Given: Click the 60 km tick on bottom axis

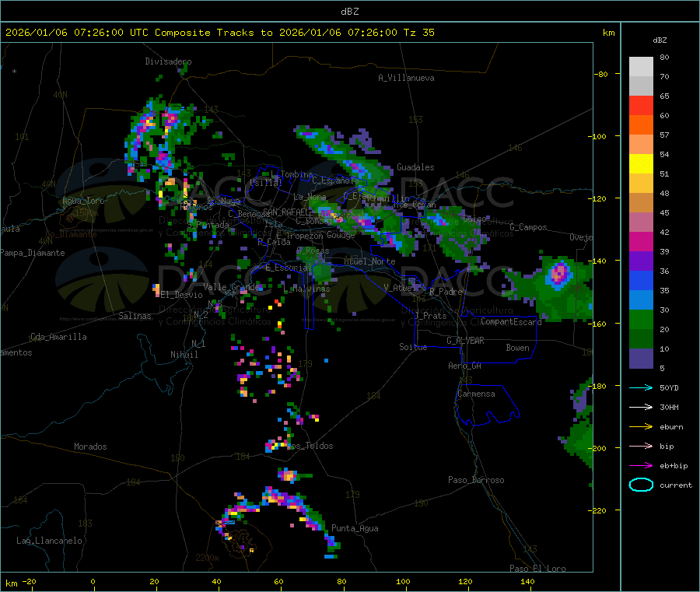Looking at the screenshot, I should coord(278,581).
